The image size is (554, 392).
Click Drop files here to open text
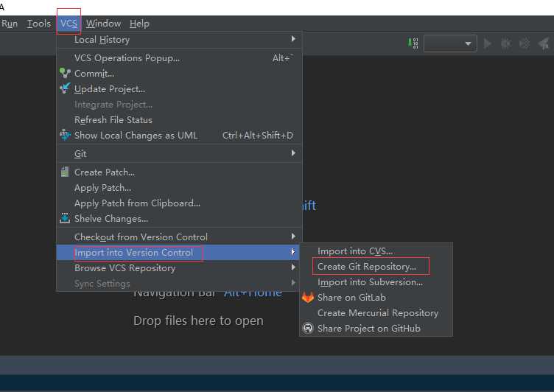click(x=198, y=321)
